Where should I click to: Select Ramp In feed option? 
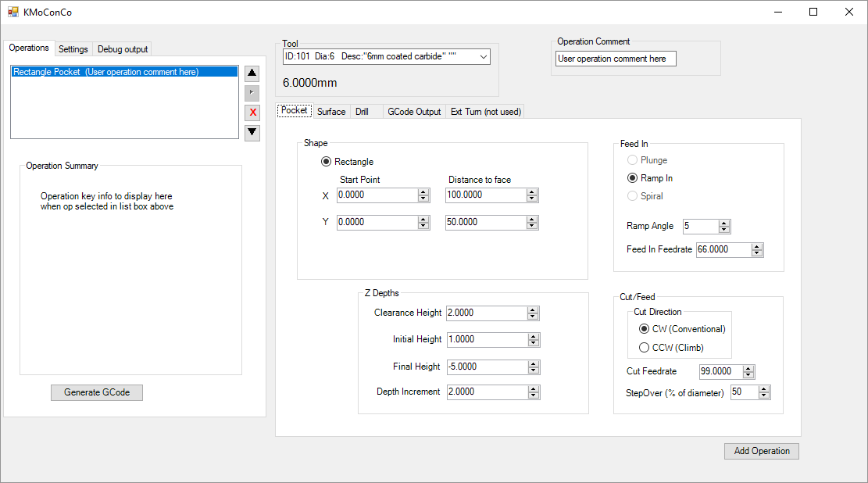click(x=633, y=178)
